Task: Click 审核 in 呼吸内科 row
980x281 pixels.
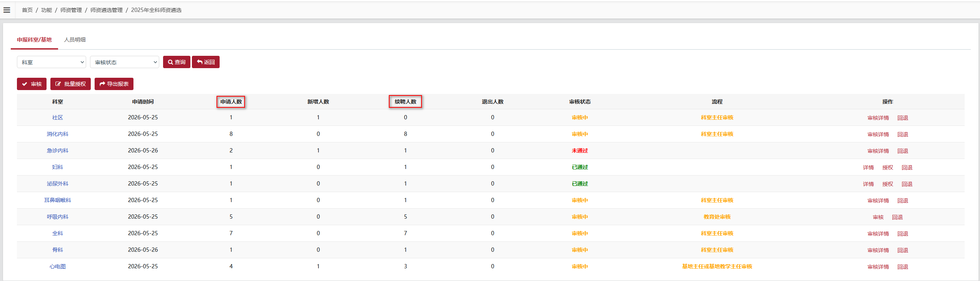Action: (878, 217)
